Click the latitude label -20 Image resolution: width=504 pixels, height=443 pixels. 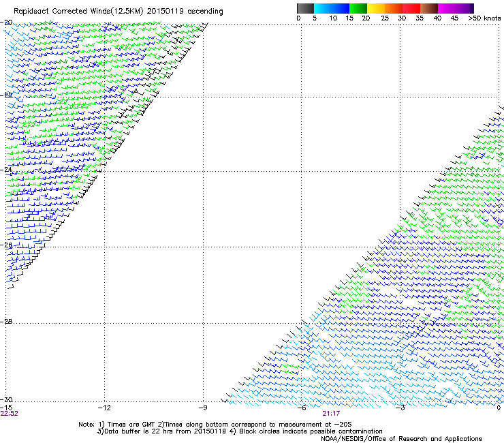(x=6, y=22)
